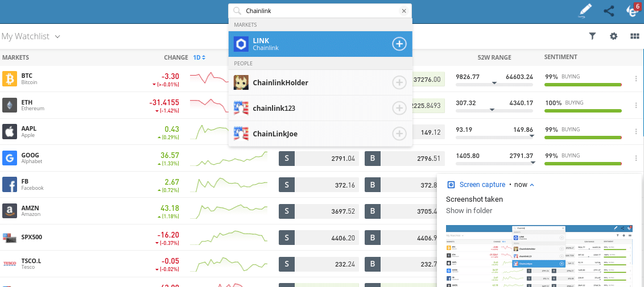Click the Facebook logo icon
The height and width of the screenshot is (287, 644).
pyautogui.click(x=10, y=185)
